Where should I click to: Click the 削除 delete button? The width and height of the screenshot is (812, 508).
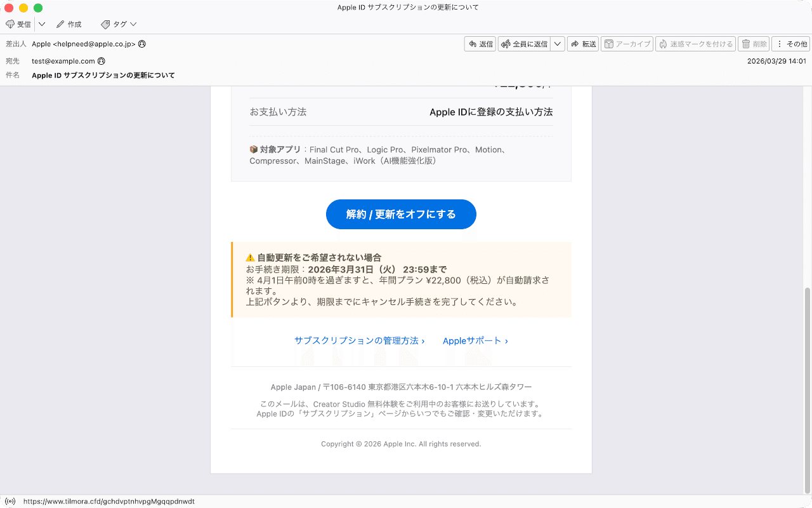tap(754, 44)
